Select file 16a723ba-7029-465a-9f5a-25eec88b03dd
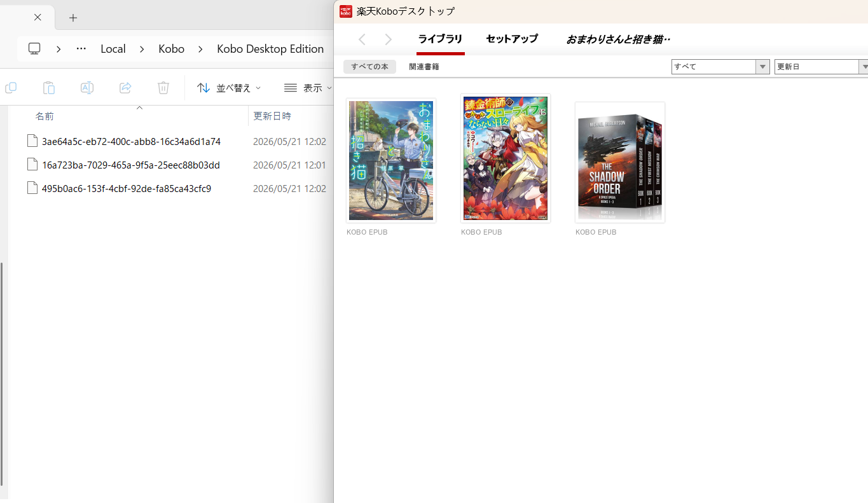 (130, 165)
